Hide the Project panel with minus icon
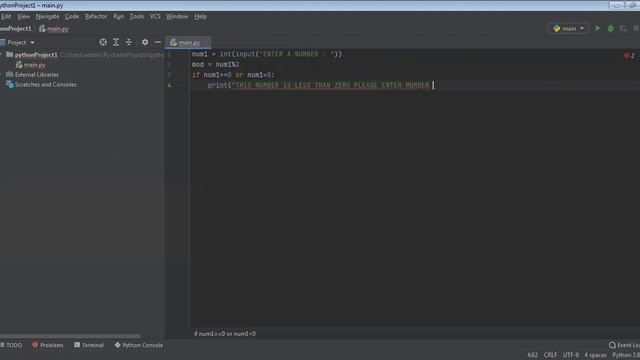 (x=158, y=42)
